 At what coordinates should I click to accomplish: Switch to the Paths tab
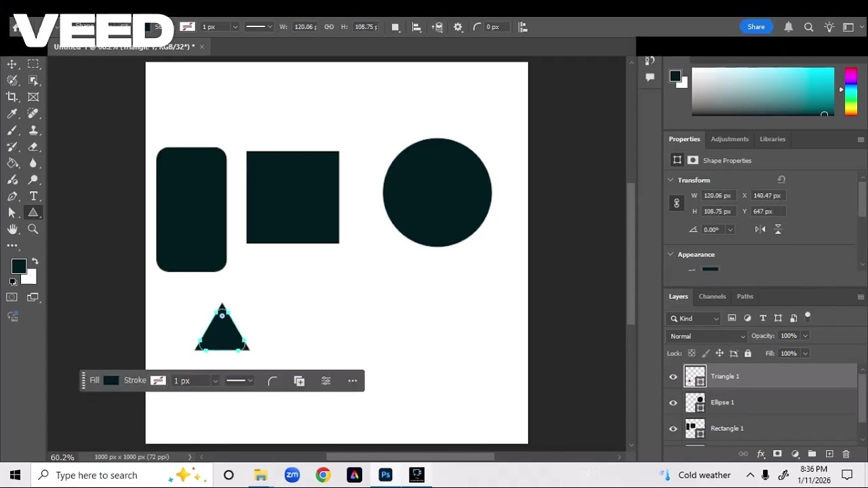(x=745, y=296)
